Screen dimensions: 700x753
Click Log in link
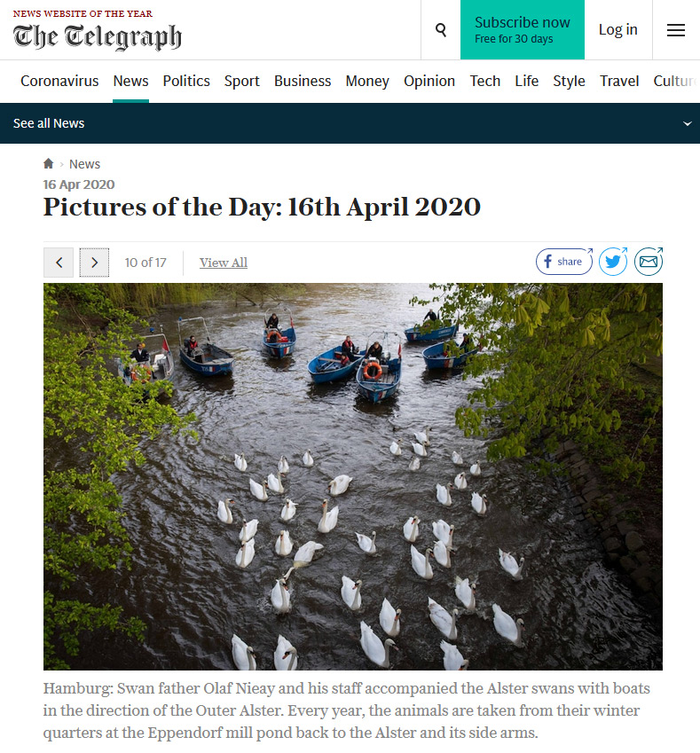click(617, 30)
